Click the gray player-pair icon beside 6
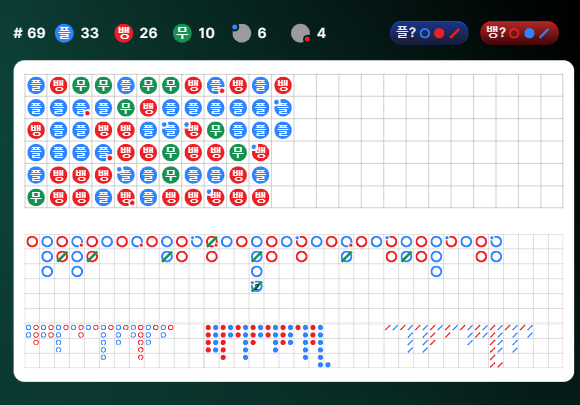The image size is (580, 405). click(241, 33)
